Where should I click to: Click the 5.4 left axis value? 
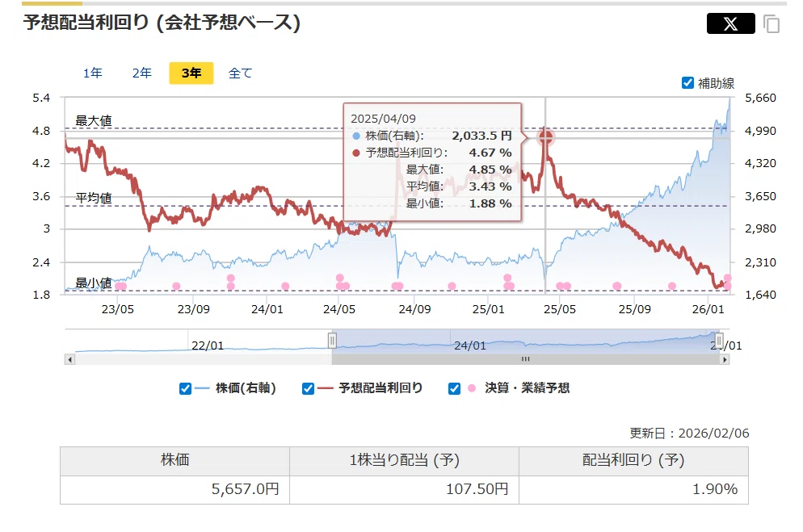[41, 98]
